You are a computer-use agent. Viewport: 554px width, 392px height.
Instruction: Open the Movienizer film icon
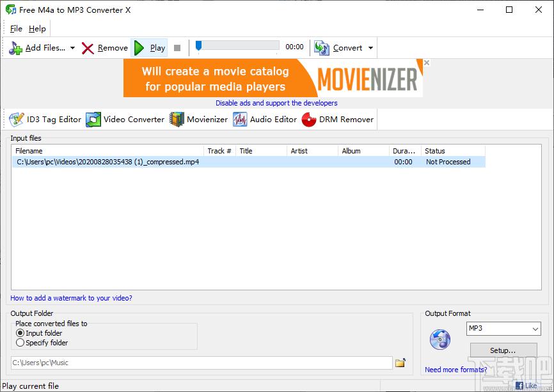point(177,120)
